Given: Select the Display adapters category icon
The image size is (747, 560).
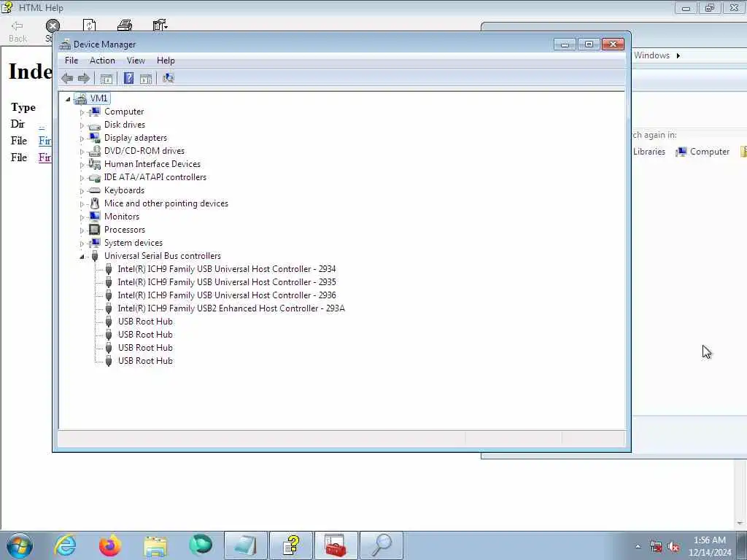Looking at the screenshot, I should pos(95,138).
